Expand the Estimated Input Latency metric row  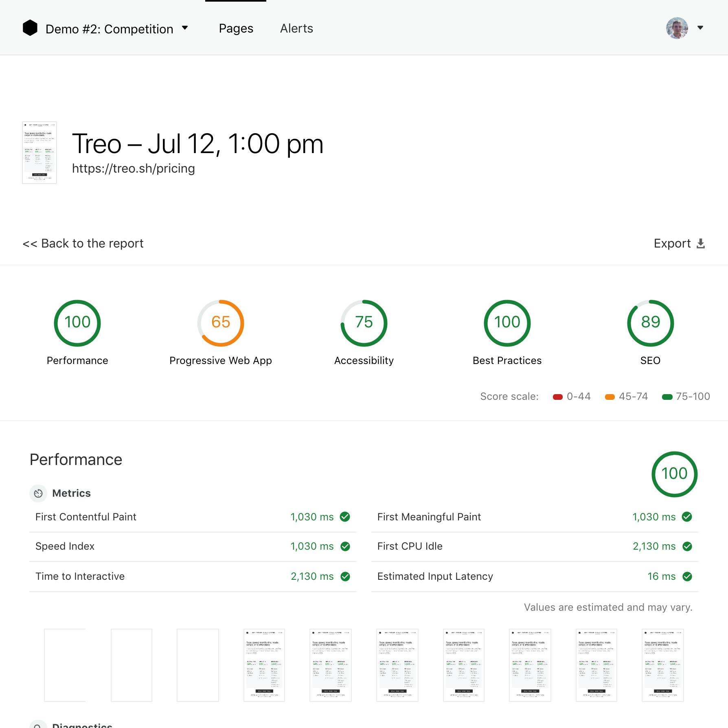click(x=535, y=577)
